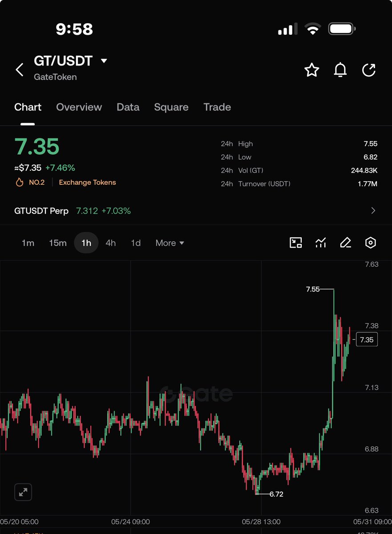The height and width of the screenshot is (534, 392).
Task: Tap the Perp +7.03% change value
Action: click(116, 211)
